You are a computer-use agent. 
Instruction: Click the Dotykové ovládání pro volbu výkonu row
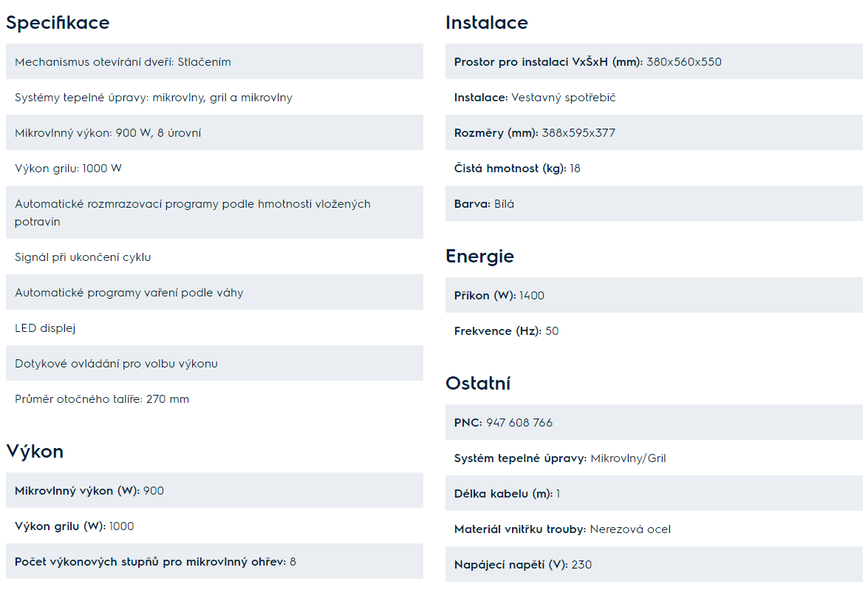tap(215, 364)
